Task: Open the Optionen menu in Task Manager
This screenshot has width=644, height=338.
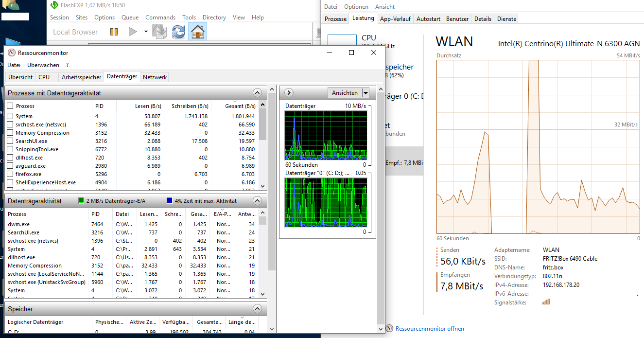Action: 356,7
